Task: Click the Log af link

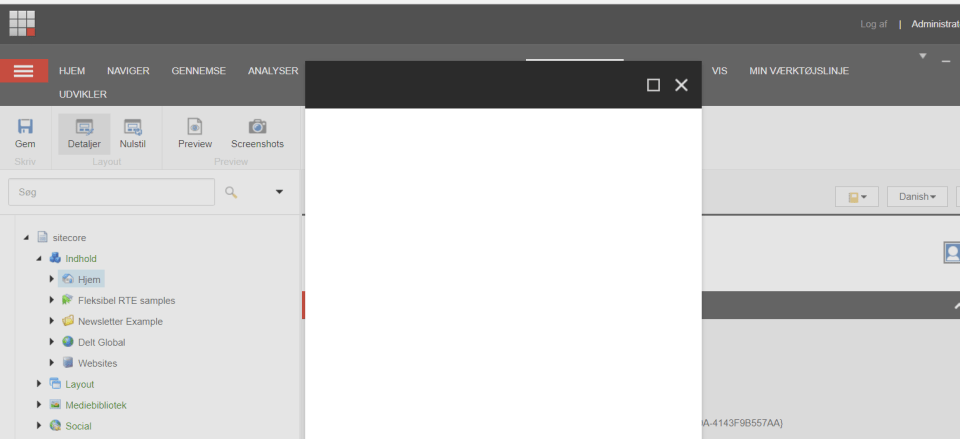Action: [x=873, y=24]
